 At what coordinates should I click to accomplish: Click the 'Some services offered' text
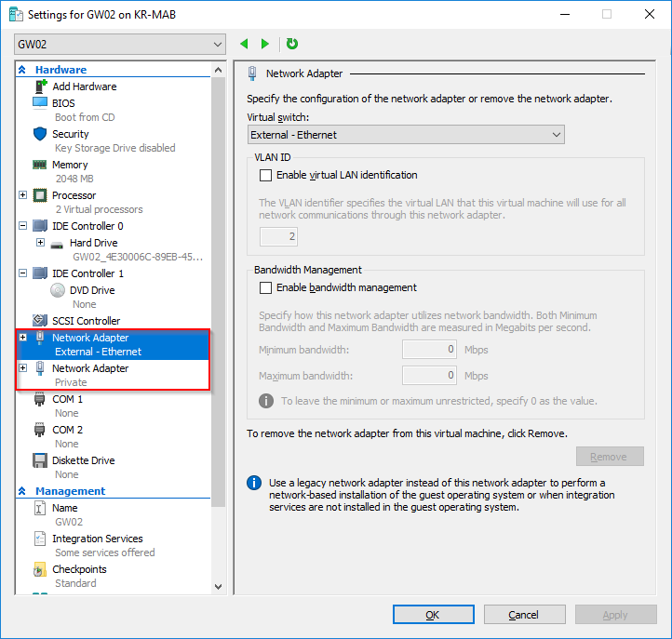point(104,552)
